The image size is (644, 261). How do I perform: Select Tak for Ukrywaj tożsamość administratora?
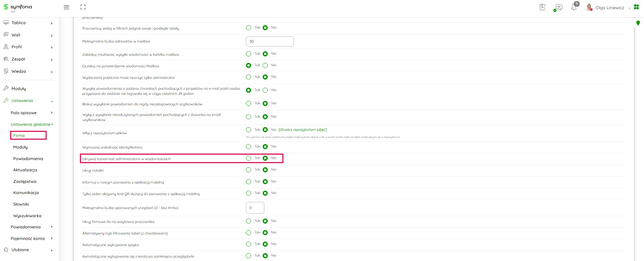point(248,158)
